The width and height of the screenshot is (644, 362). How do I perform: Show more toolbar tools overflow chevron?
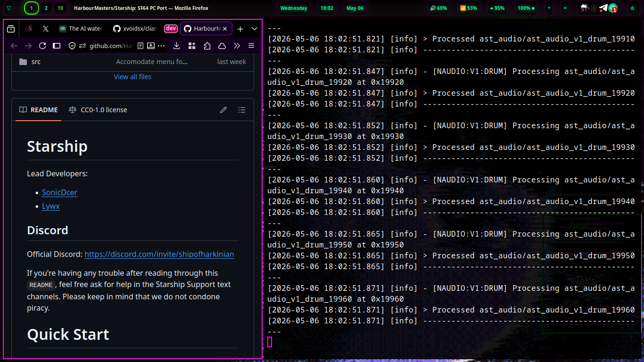tap(237, 46)
